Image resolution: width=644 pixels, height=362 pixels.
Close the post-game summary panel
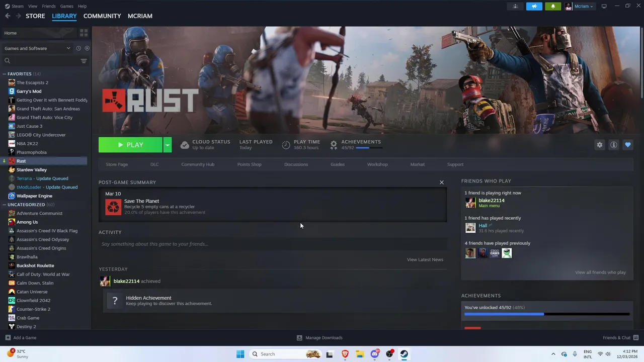coord(442,183)
